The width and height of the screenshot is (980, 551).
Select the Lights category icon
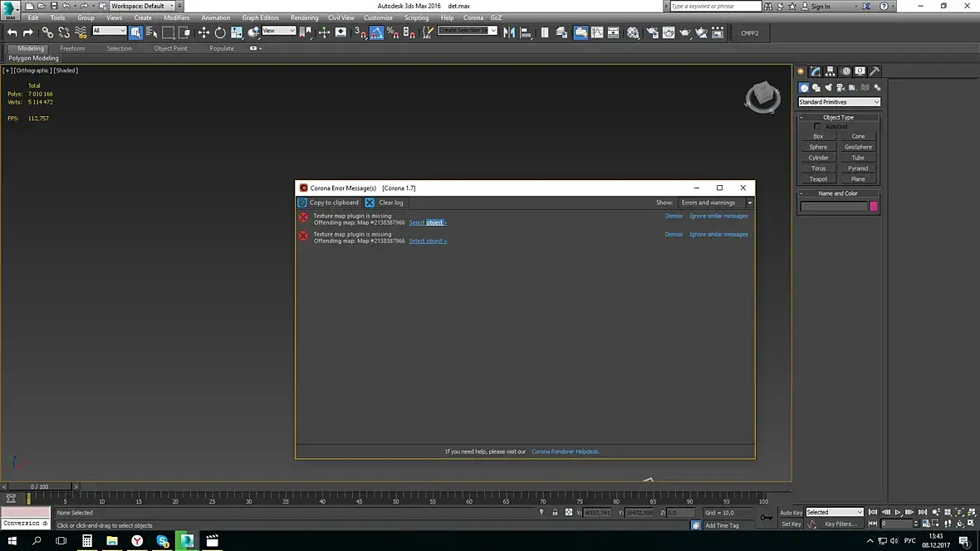point(828,87)
